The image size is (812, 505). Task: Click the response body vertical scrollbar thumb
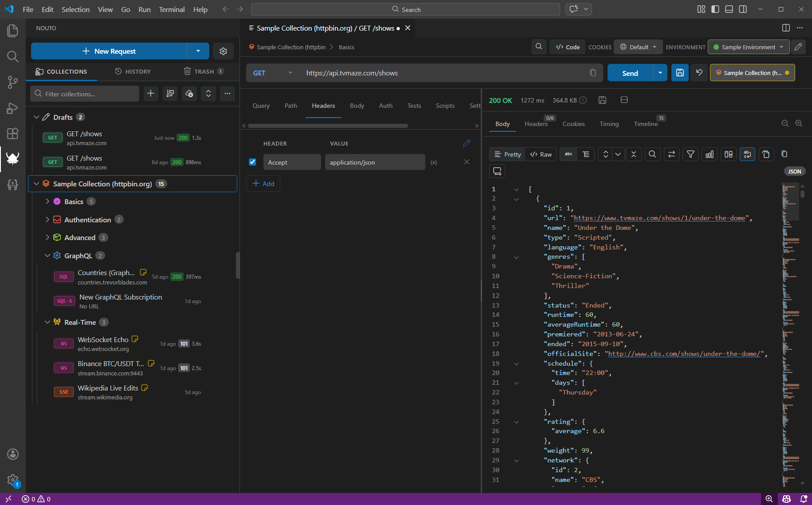tap(802, 193)
